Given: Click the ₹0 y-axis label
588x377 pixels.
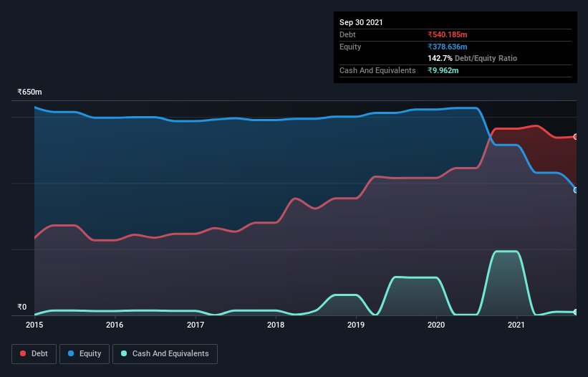Looking at the screenshot, I should (22, 307).
